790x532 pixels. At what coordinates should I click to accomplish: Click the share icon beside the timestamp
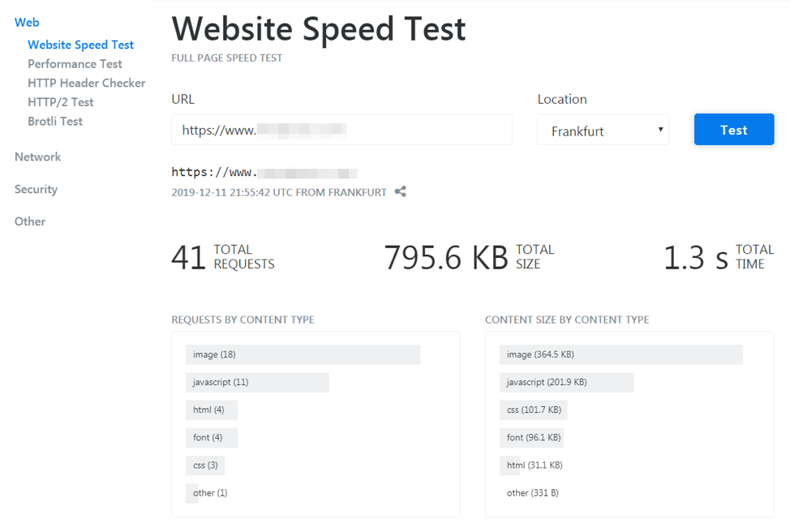(x=401, y=192)
